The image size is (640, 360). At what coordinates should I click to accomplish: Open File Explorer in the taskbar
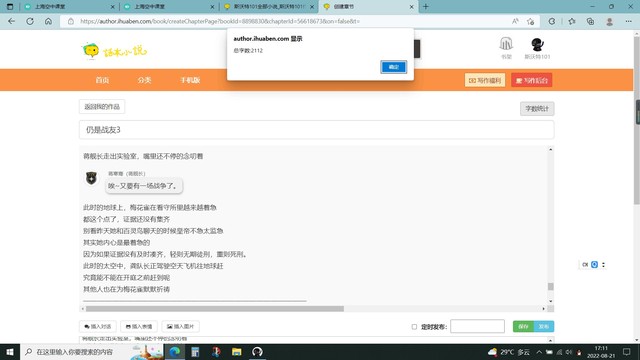(237, 351)
